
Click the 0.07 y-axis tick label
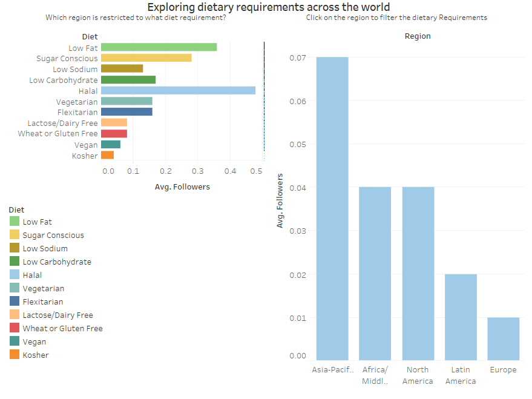[x=298, y=58]
